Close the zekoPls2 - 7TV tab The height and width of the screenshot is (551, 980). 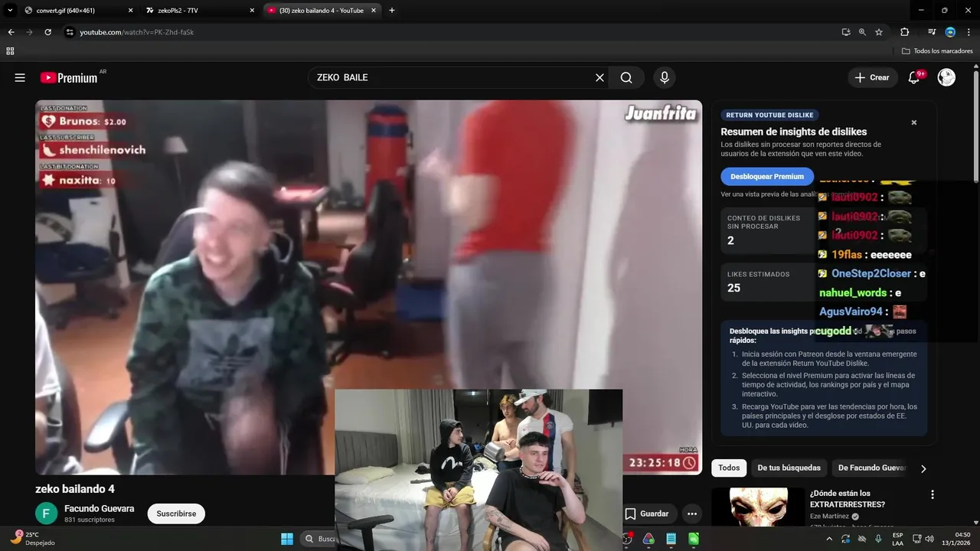252,11
